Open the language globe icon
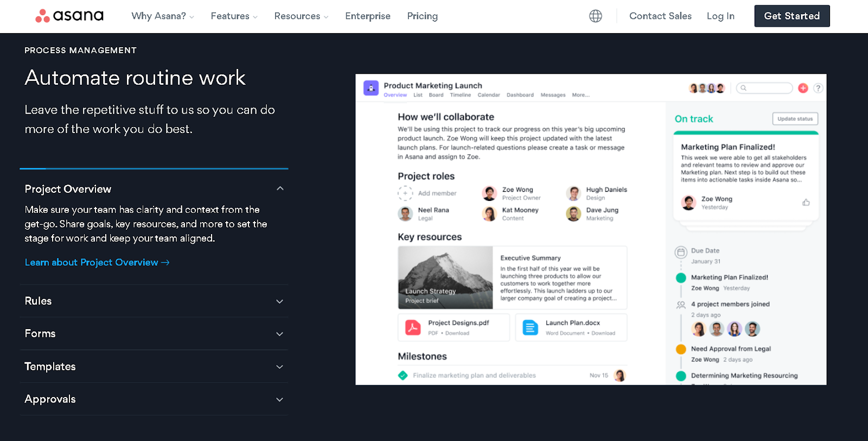Image resolution: width=868 pixels, height=441 pixels. click(596, 16)
